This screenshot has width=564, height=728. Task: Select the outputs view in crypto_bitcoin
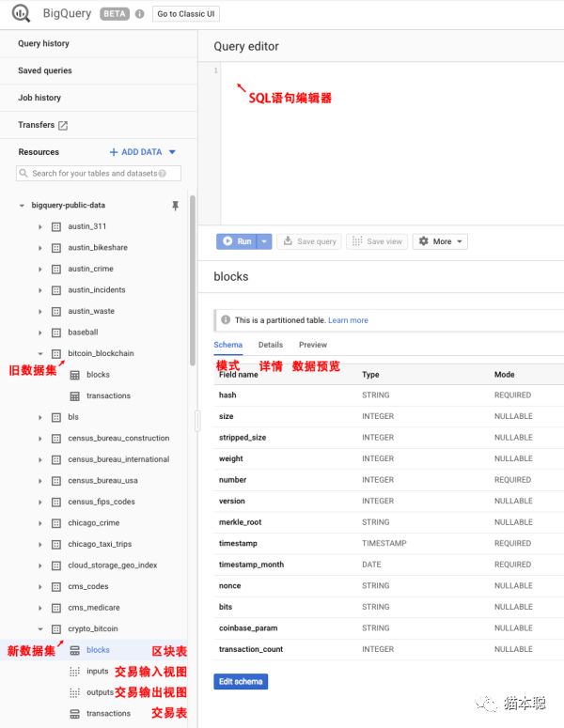100,692
